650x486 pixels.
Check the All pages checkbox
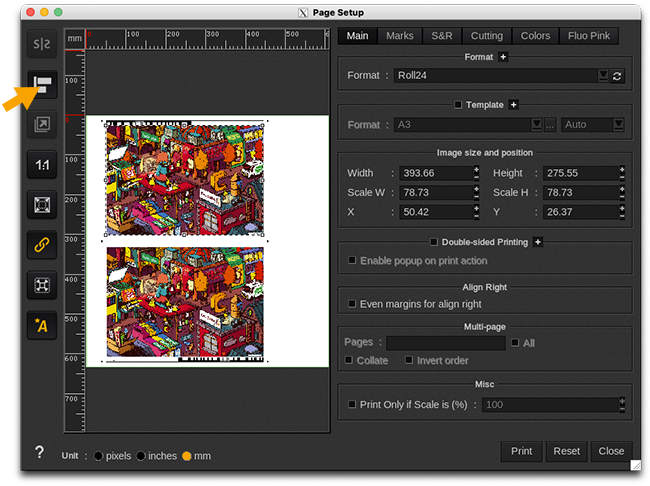(515, 343)
